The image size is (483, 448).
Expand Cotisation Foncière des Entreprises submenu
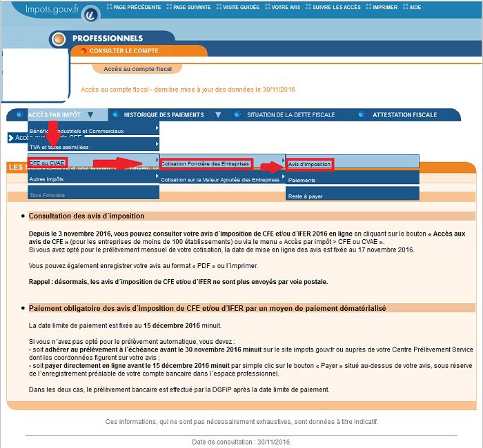206,163
